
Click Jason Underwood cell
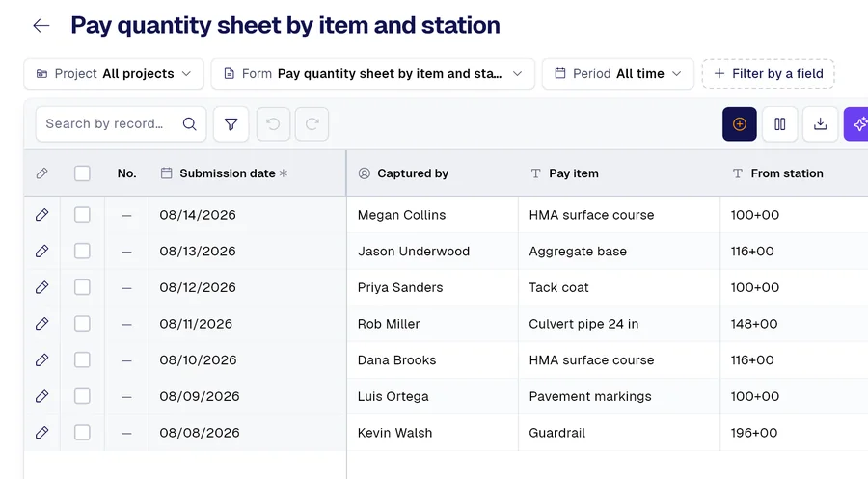click(433, 252)
